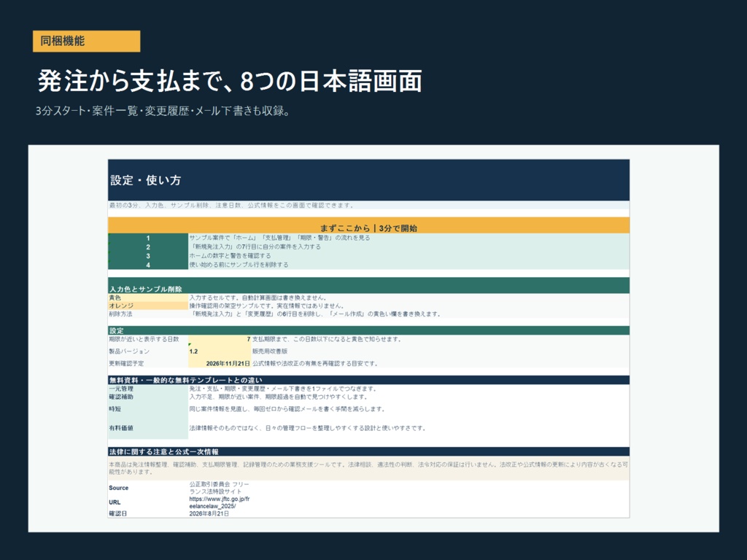Select the オレンジ color legend cell
The image size is (747, 560).
tap(148, 306)
